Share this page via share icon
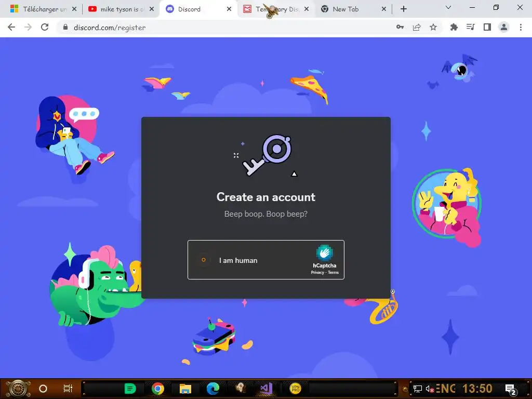Viewport: 532px width, 399px height. point(417,27)
